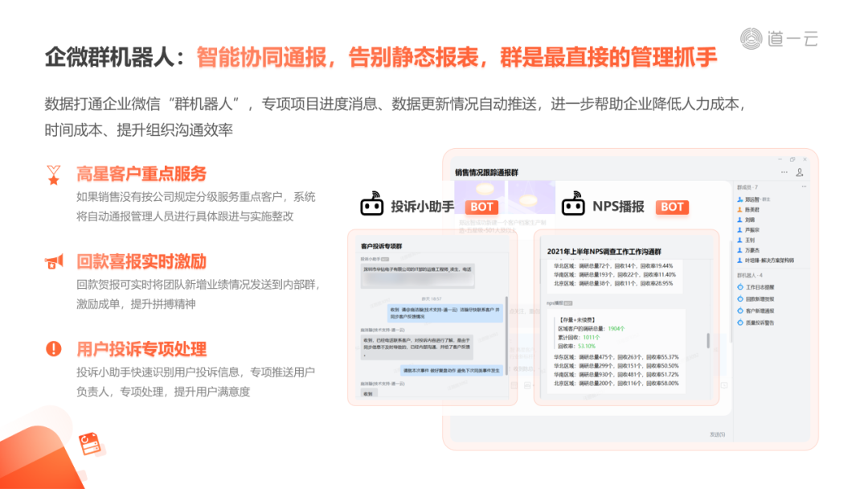Click robot icon of 质量投诉警告
868x489 pixels.
740,323
